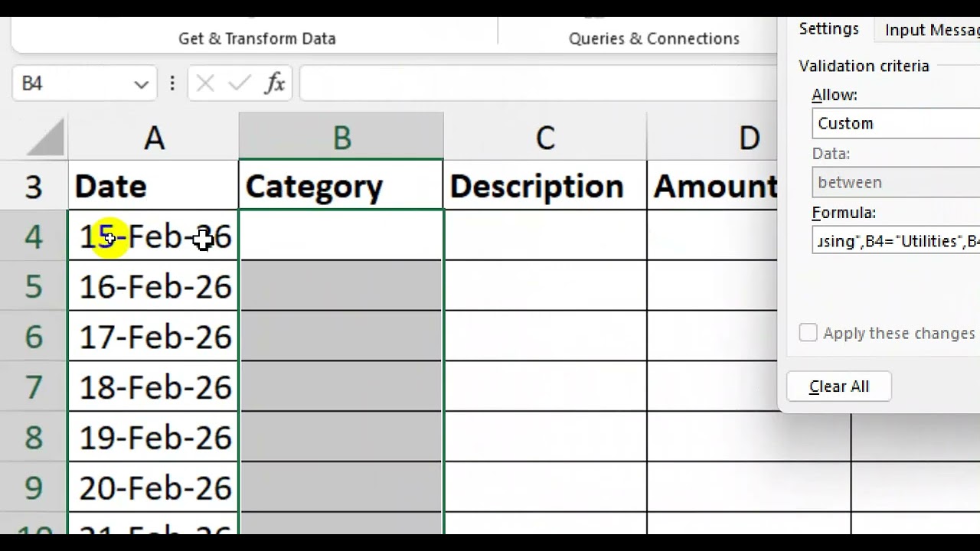Click the Description header cell
Viewport: 980px width, 551px height.
(545, 186)
